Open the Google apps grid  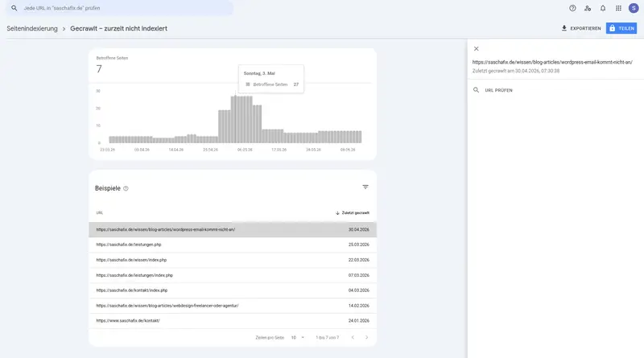click(x=618, y=8)
